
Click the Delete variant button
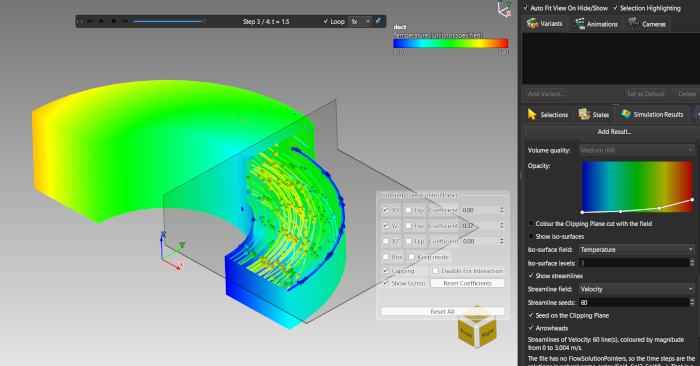pyautogui.click(x=686, y=94)
